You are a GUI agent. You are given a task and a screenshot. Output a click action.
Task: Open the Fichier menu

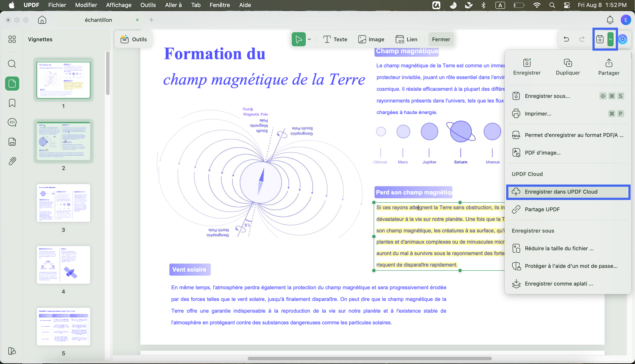pos(57,5)
